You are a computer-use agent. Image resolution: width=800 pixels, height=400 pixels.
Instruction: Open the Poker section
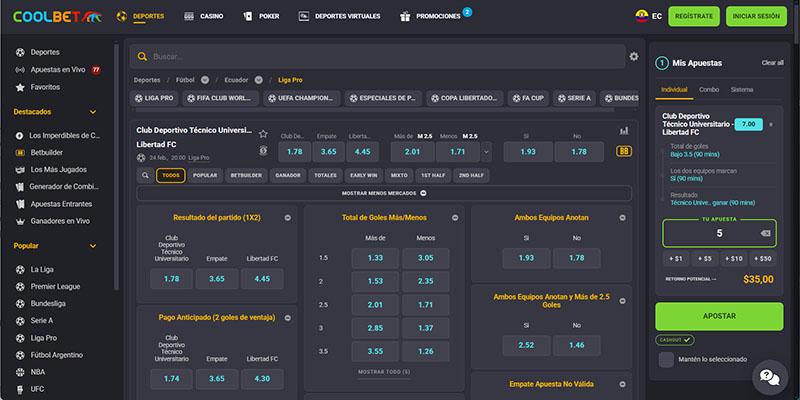coord(261,16)
